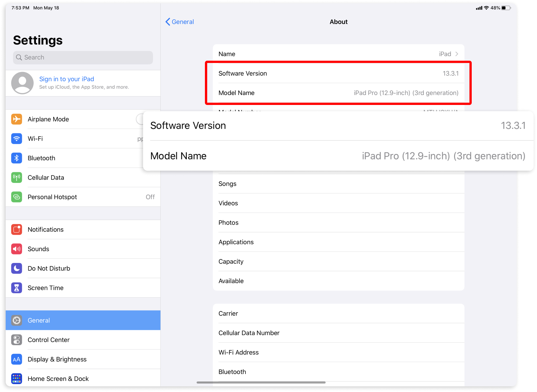The height and width of the screenshot is (392, 537).
Task: Open Wi-Fi settings row
Action: point(83,139)
